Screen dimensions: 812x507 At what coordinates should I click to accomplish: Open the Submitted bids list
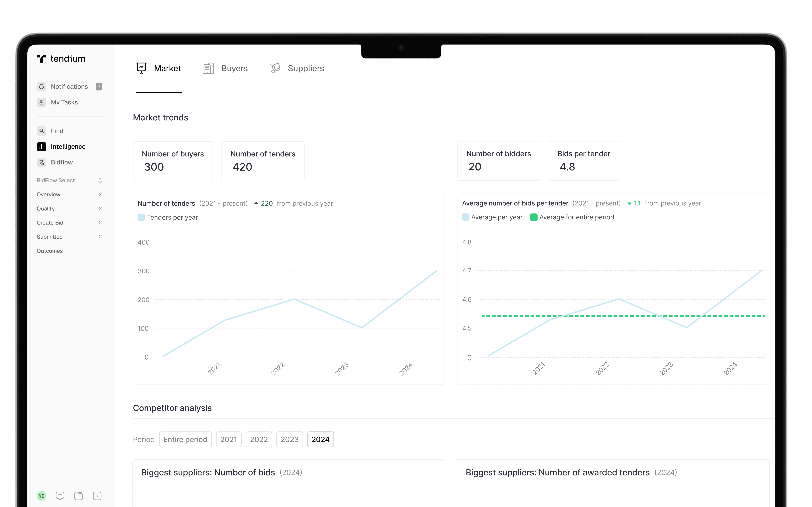pyautogui.click(x=50, y=237)
